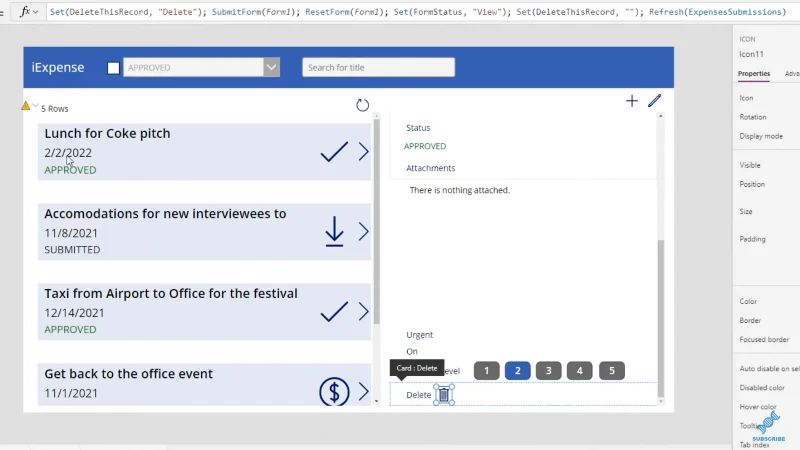The width and height of the screenshot is (800, 450).
Task: Click the Search for title field
Action: [378, 67]
